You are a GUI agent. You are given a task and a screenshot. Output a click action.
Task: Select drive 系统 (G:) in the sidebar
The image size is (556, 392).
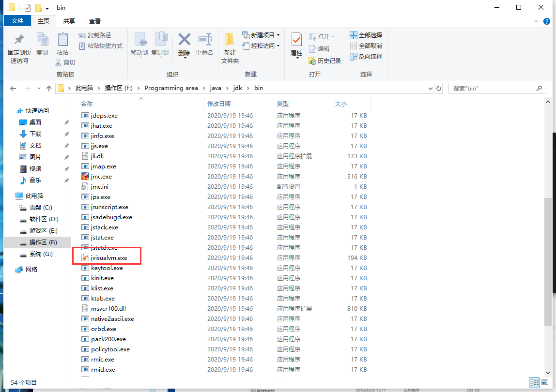tap(41, 254)
